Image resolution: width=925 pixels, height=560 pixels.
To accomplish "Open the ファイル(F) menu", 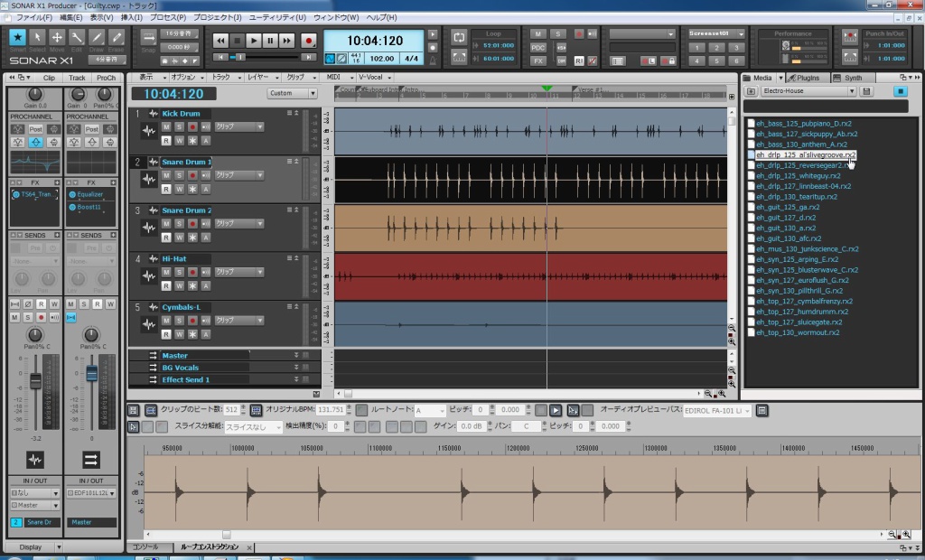I will click(34, 18).
